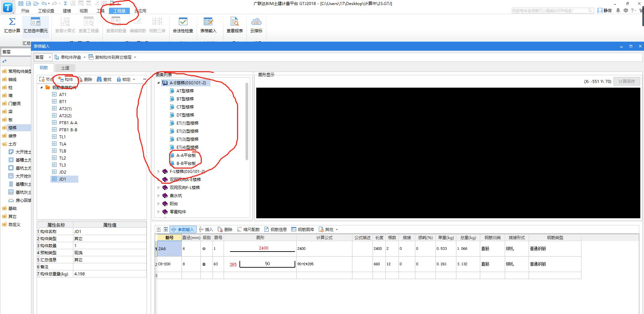The image size is (644, 314).
Task: Click the undo arrow in title bar
Action: 44,3
